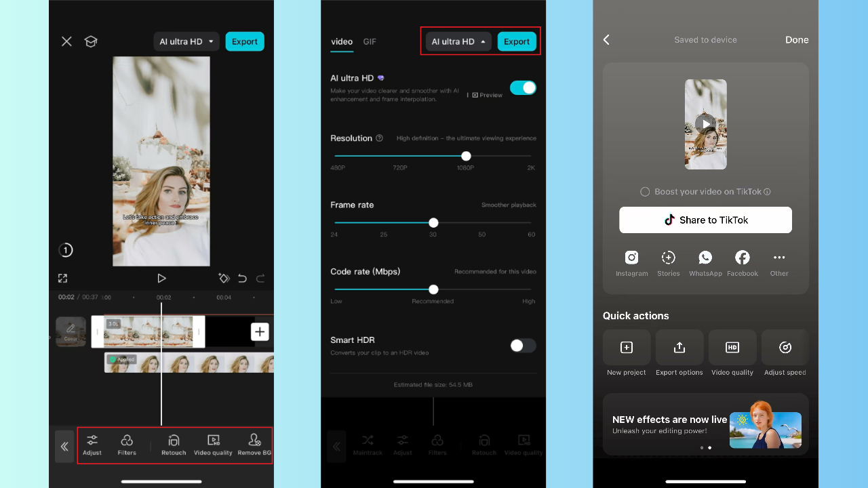Image resolution: width=868 pixels, height=488 pixels.
Task: Turn off the AI ultra HD switch
Action: pos(523,87)
